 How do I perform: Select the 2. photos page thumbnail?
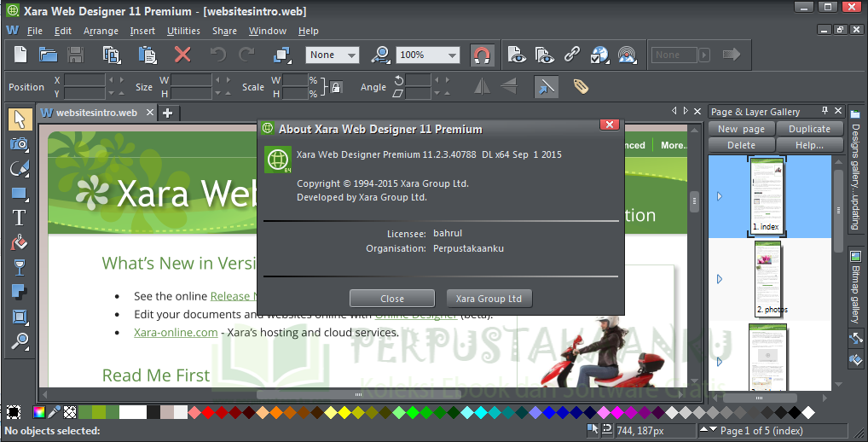click(x=768, y=279)
